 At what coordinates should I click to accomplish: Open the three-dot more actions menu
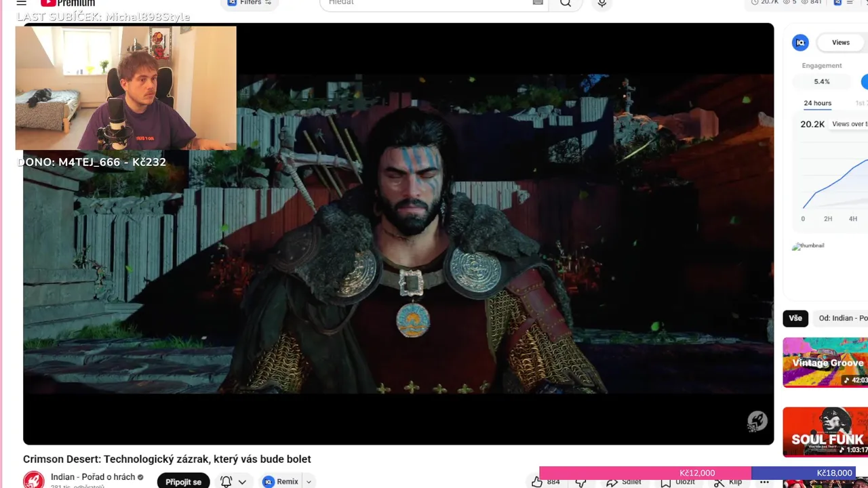[x=764, y=482]
